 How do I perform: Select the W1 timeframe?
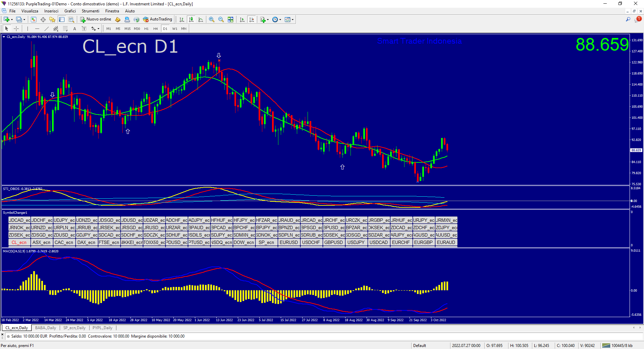[x=175, y=29]
